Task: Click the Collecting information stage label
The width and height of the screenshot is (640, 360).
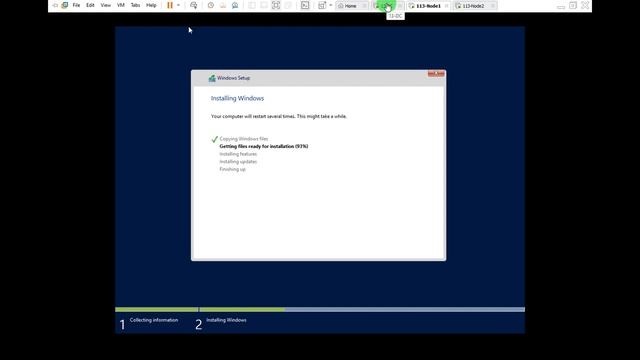Action: point(154,320)
